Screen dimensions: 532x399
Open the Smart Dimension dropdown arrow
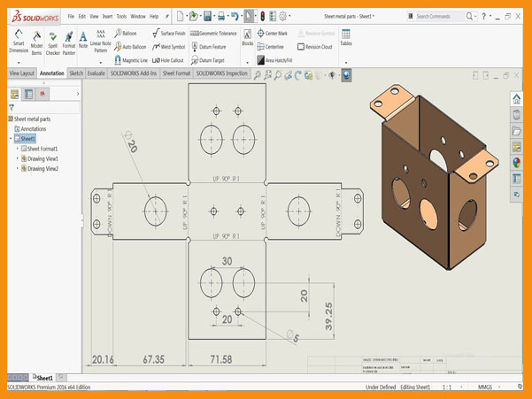pyautogui.click(x=19, y=63)
